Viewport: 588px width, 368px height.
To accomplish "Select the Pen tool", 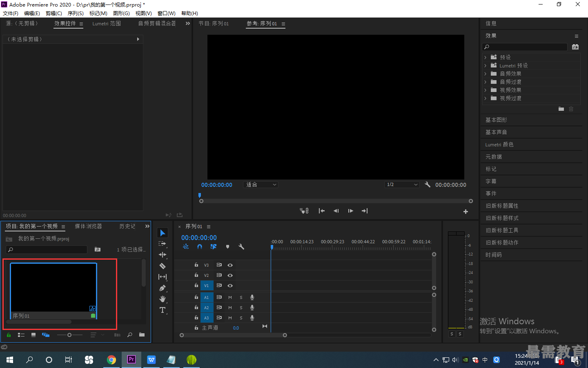I will point(163,288).
